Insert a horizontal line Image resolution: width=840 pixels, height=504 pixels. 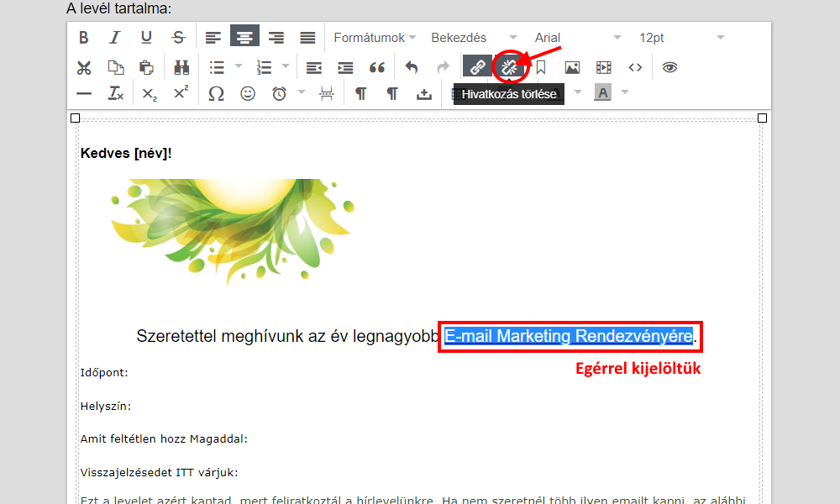point(84,94)
